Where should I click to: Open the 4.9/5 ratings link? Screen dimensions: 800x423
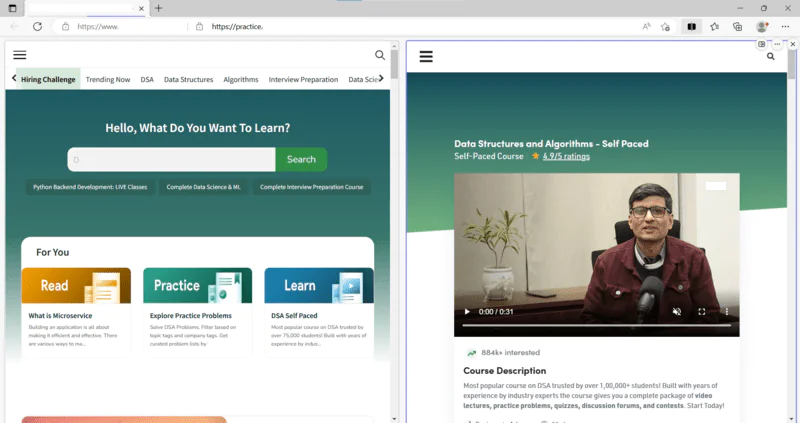pos(566,156)
